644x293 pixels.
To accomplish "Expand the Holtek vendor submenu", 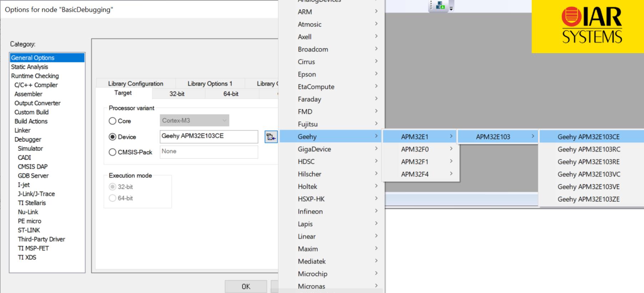I will [x=331, y=186].
